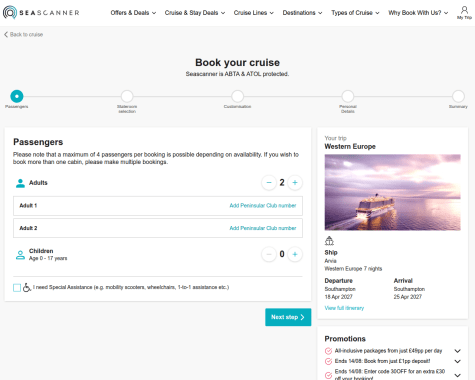The image size is (475, 380).
Task: Open the View full itinerary link
Action: pos(344,308)
